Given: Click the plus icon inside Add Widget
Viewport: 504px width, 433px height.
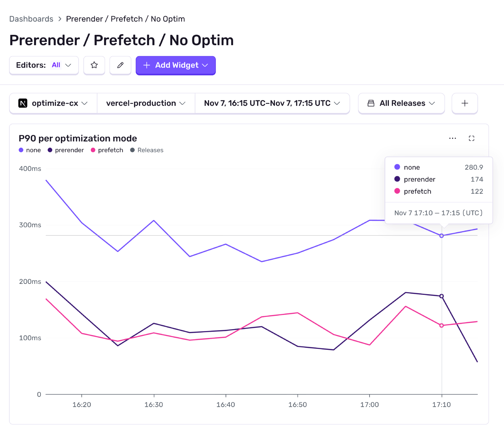Looking at the screenshot, I should pyautogui.click(x=147, y=65).
